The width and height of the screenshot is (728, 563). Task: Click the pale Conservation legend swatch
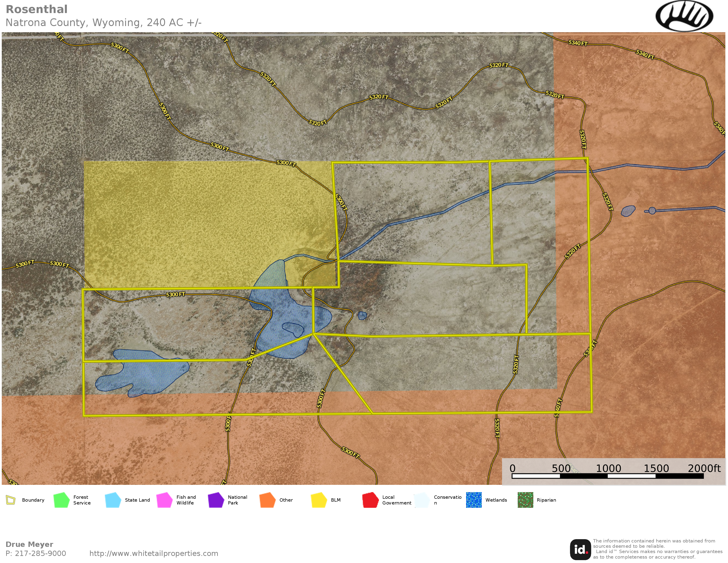pyautogui.click(x=422, y=500)
